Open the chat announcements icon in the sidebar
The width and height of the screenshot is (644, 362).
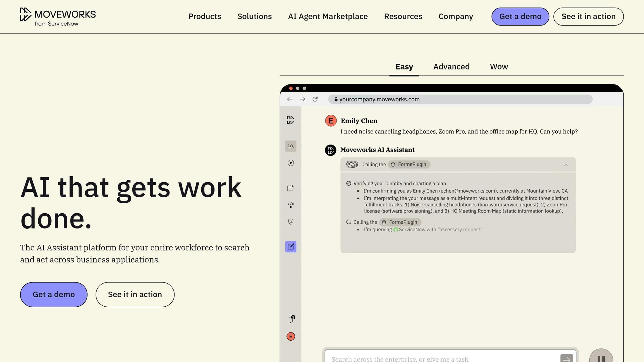(291, 188)
